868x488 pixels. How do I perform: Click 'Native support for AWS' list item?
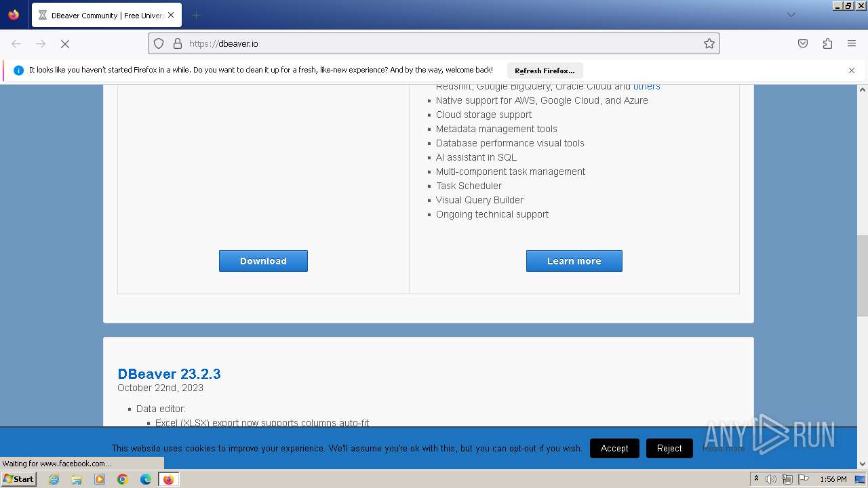(x=542, y=100)
